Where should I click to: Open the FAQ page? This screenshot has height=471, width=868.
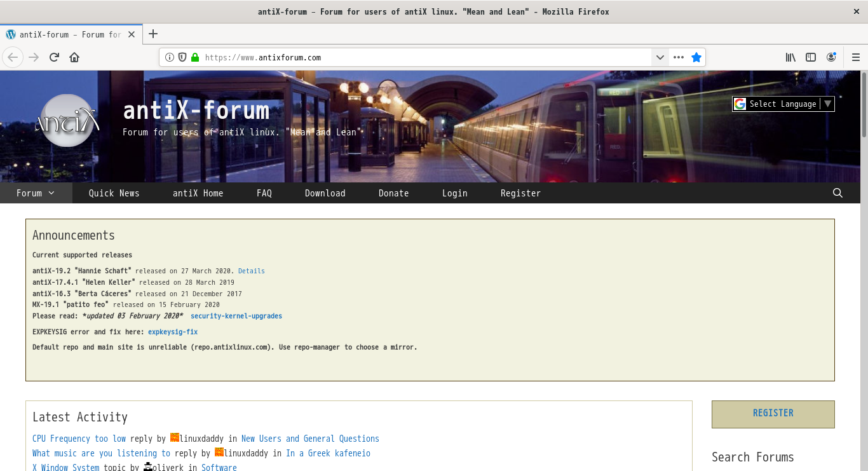coord(264,193)
